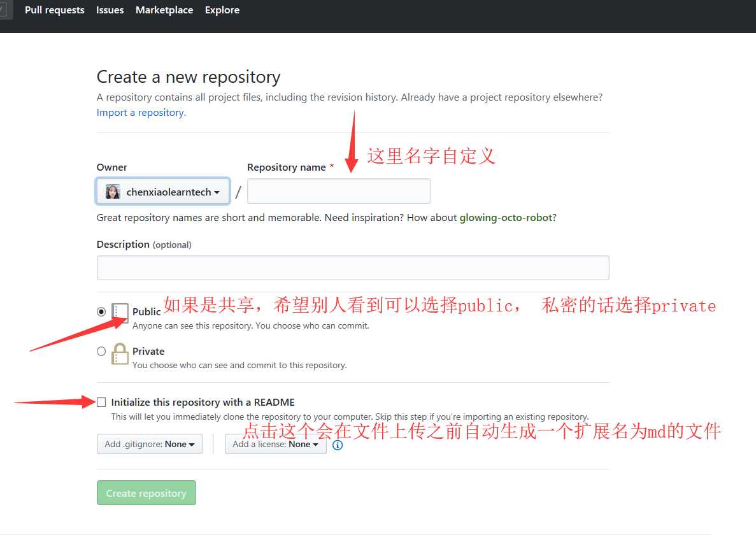The image size is (756, 535).
Task: Focus the Description text field
Action: tap(353, 267)
